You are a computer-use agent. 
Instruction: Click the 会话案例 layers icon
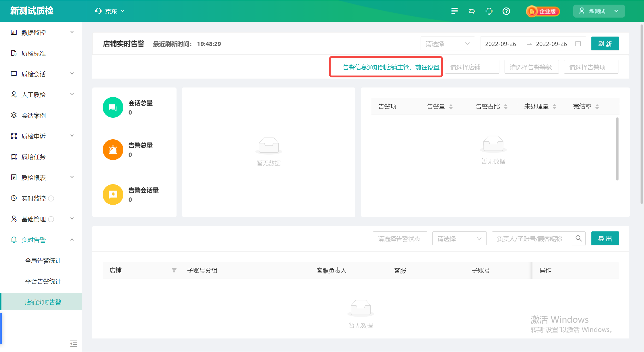pyautogui.click(x=14, y=115)
